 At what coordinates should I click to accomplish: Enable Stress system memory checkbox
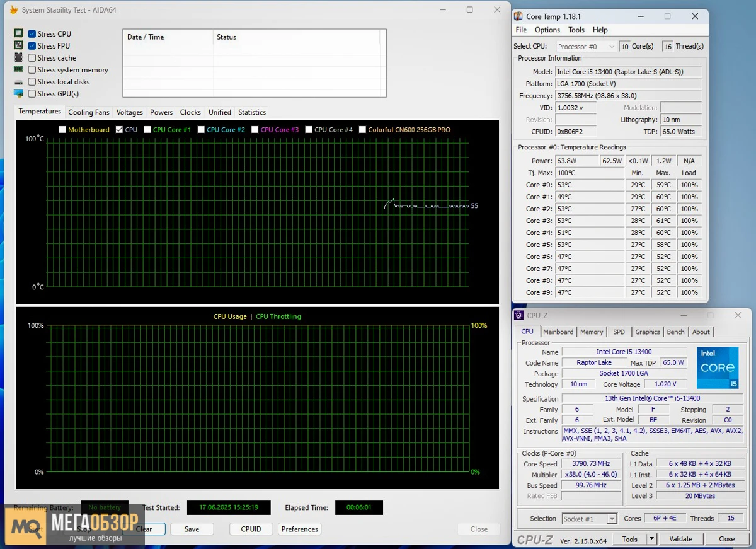tap(32, 70)
